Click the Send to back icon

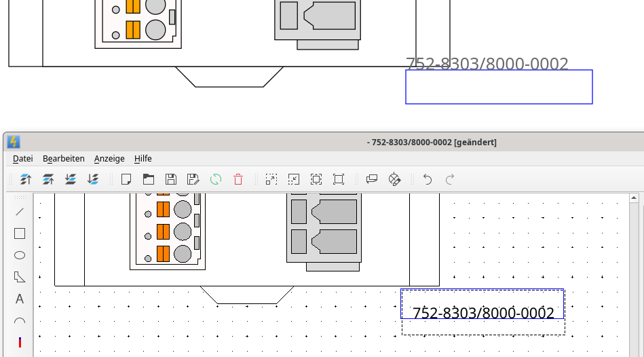93,179
